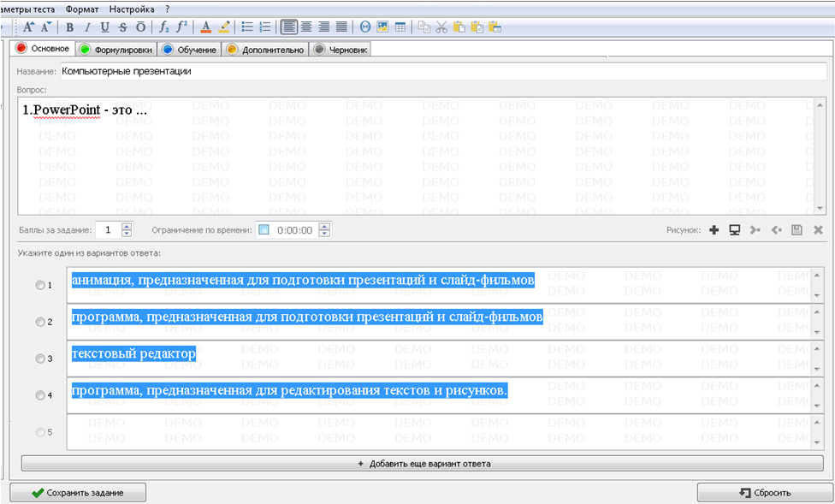The height and width of the screenshot is (504, 835).
Task: Toggle italic formatting
Action: [87, 27]
